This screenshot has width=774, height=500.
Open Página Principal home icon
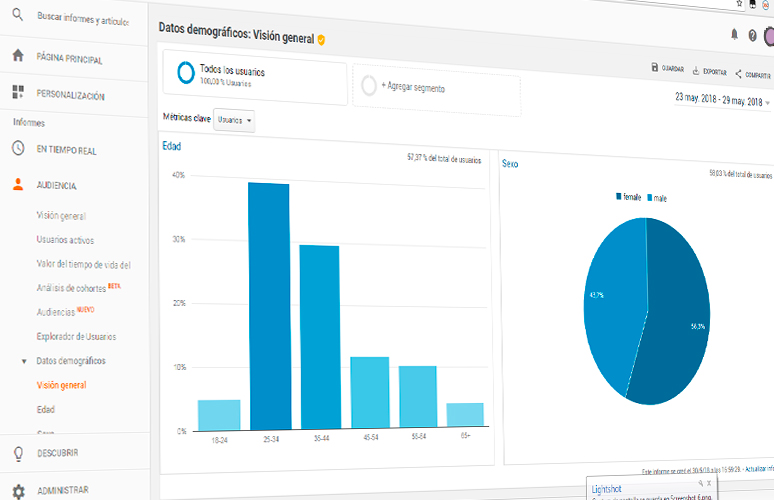pyautogui.click(x=18, y=58)
